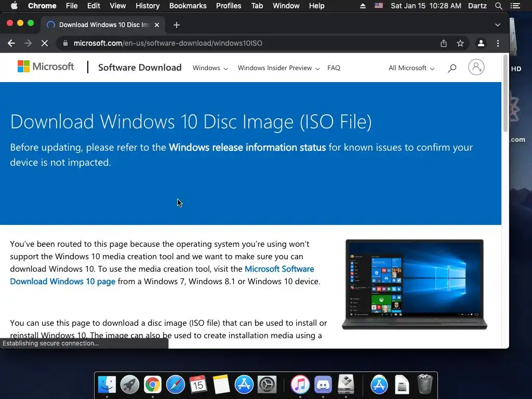Screen dimensions: 532x399
Task: Click the eject icon in menu bar
Action: click(x=363, y=6)
